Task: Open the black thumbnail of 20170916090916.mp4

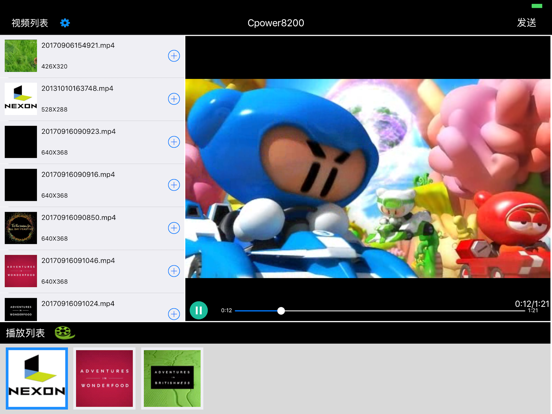Action: tap(21, 185)
